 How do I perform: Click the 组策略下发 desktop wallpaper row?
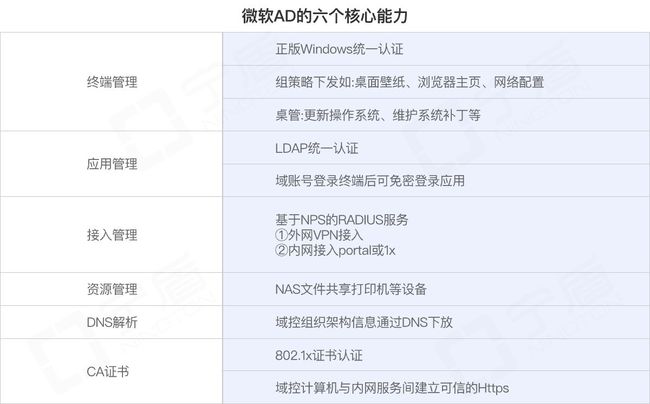[x=436, y=82]
